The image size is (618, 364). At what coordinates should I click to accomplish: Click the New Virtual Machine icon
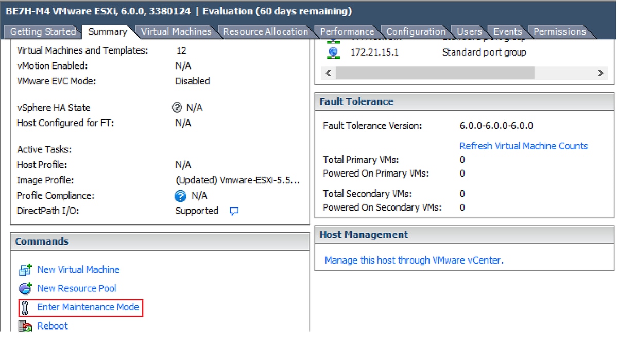pyautogui.click(x=25, y=270)
